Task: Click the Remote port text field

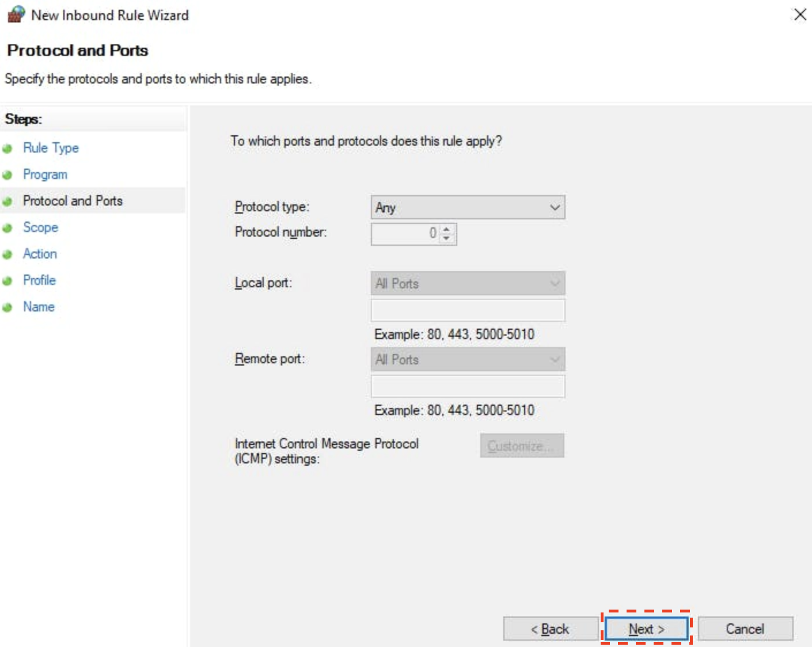Action: point(468,386)
